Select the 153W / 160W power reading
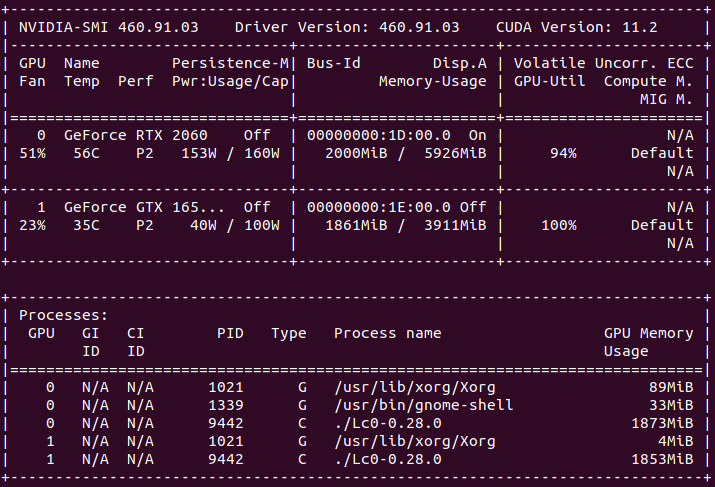Image resolution: width=715 pixels, height=487 pixels. 230,153
